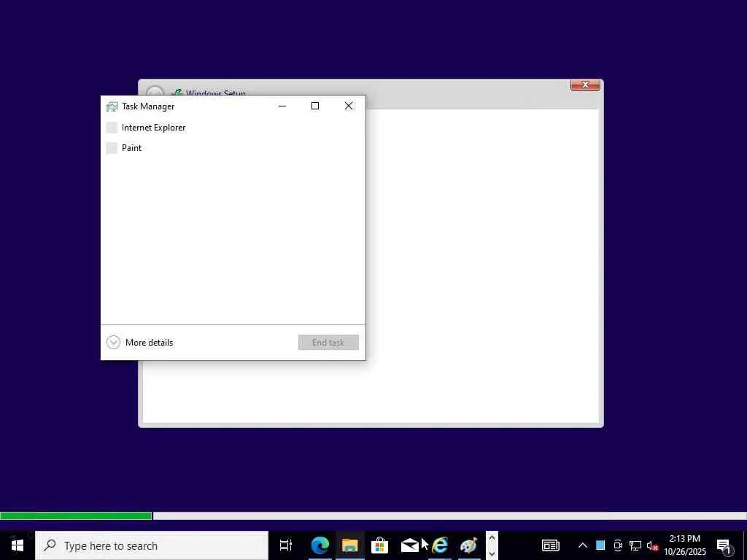Switch to Internet Explorer on taskbar
Screen dimensions: 747x560
click(x=440, y=545)
